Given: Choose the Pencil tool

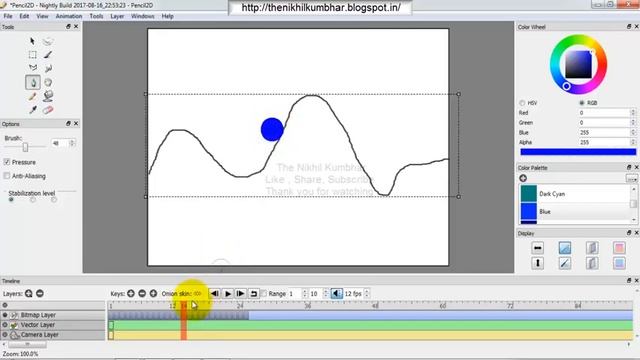Looking at the screenshot, I should [33, 96].
